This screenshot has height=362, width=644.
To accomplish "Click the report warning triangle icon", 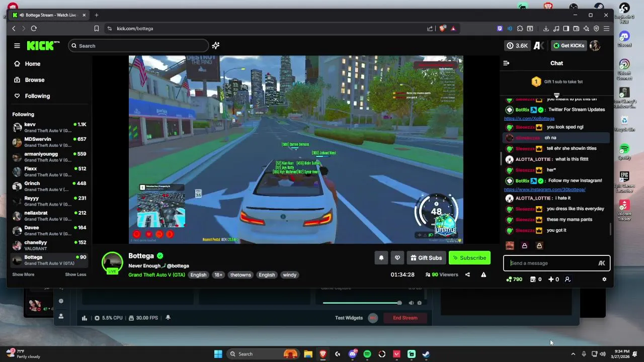I will pos(484,275).
